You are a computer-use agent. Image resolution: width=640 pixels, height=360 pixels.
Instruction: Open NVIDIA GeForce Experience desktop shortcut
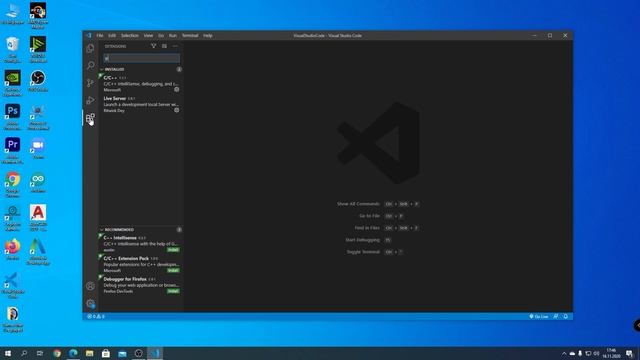(x=13, y=83)
